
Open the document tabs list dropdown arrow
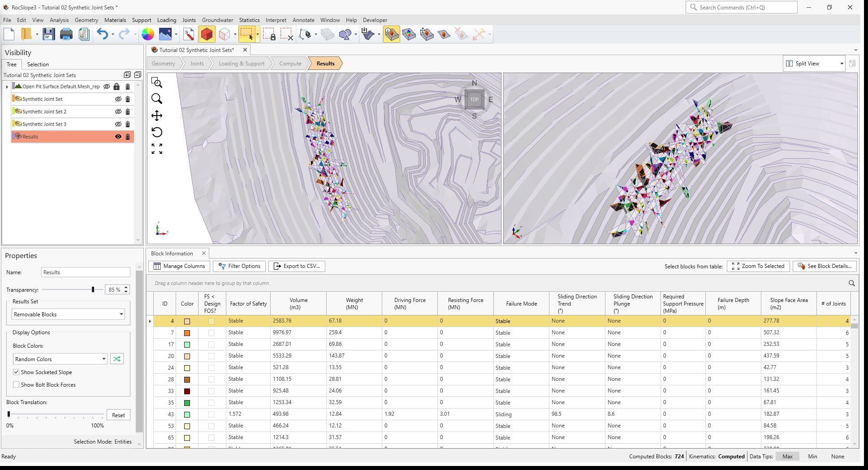pos(855,50)
